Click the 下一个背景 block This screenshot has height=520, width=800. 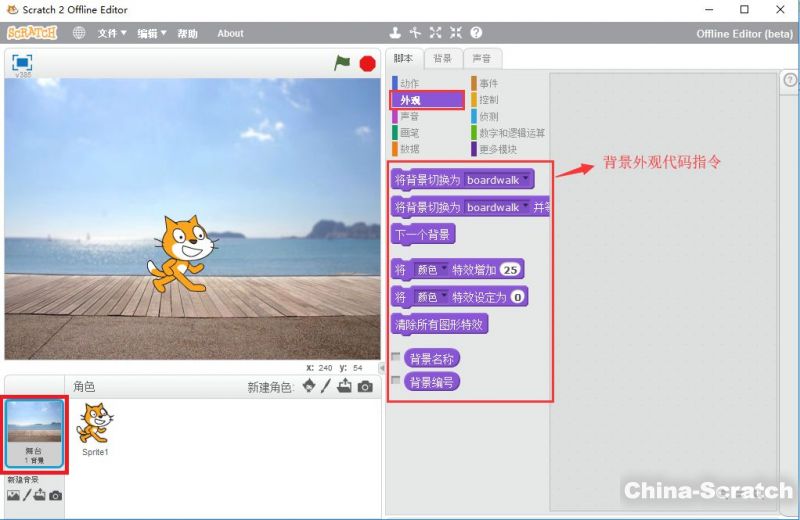click(x=423, y=235)
